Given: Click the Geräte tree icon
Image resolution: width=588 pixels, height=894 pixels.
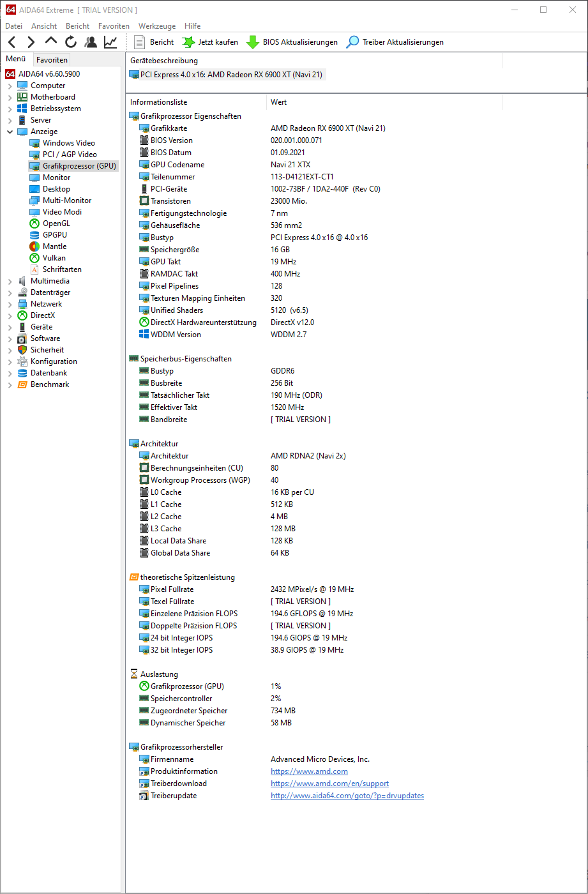Looking at the screenshot, I should pos(22,327).
